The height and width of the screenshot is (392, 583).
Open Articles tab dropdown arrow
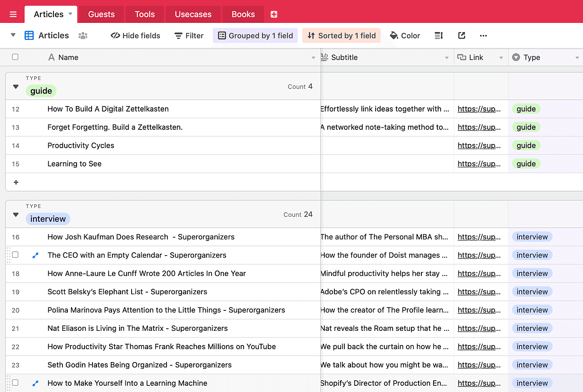tap(70, 14)
